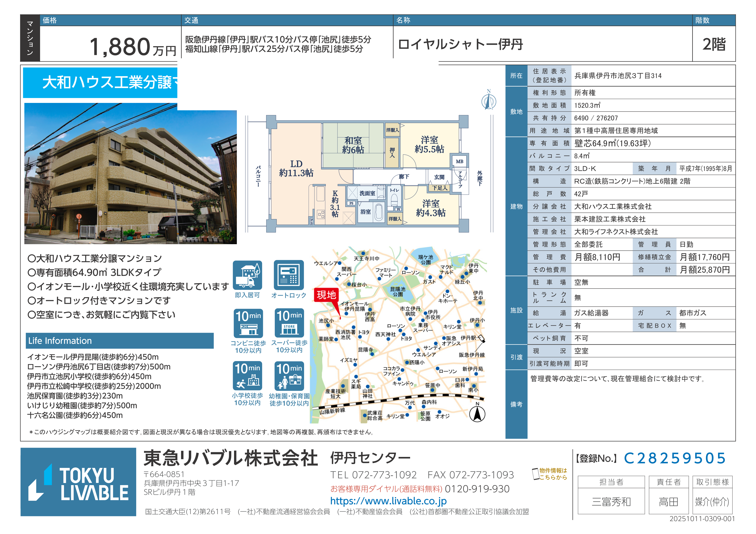The height and width of the screenshot is (534, 756).
Task: Click the supermarket STORE 10min icon
Action: [x=289, y=323]
